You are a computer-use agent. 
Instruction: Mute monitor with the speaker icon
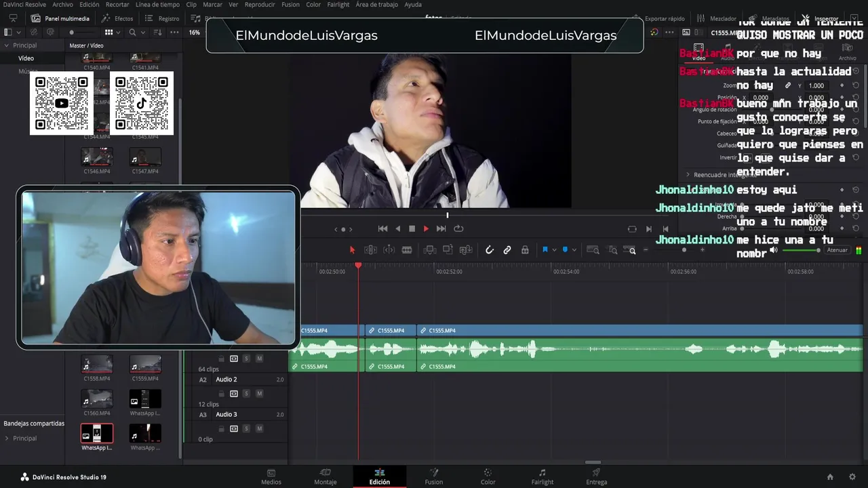tap(773, 250)
